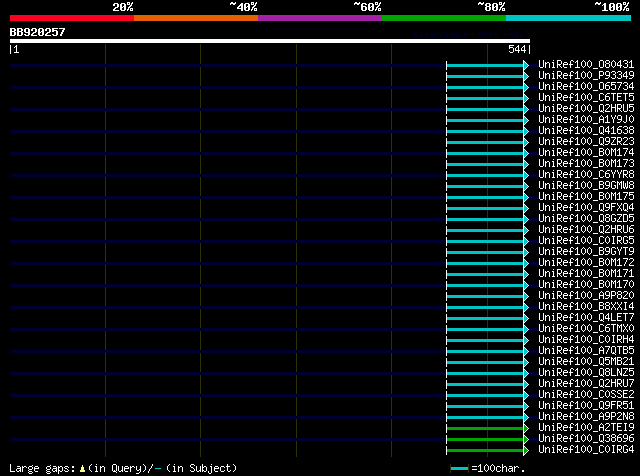
Task: Click the "Large gaps" legend text
Action: point(42,468)
